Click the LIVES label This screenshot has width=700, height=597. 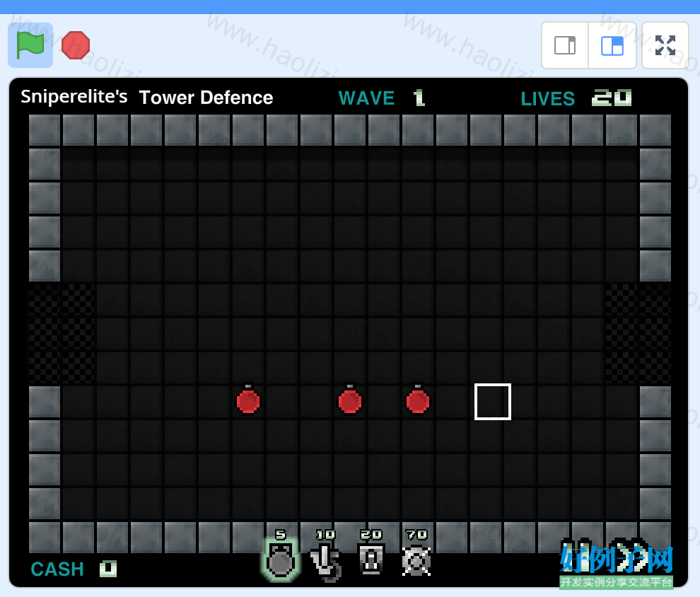[x=548, y=99]
